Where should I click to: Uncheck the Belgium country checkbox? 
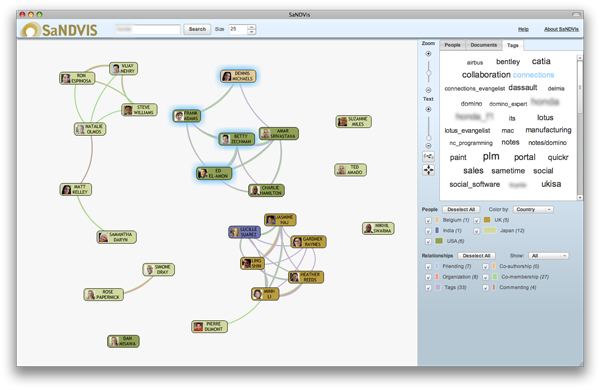pos(428,220)
